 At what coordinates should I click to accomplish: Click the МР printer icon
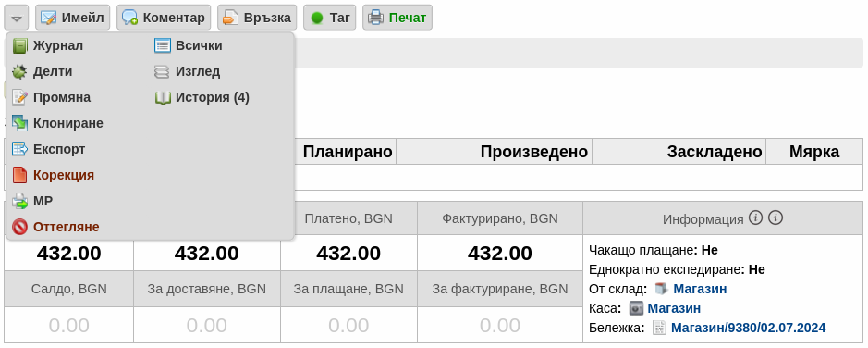[19, 201]
